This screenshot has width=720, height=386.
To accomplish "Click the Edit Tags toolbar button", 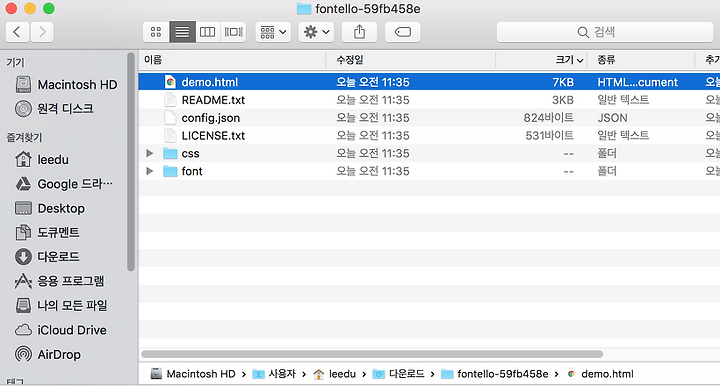I will tap(403, 32).
